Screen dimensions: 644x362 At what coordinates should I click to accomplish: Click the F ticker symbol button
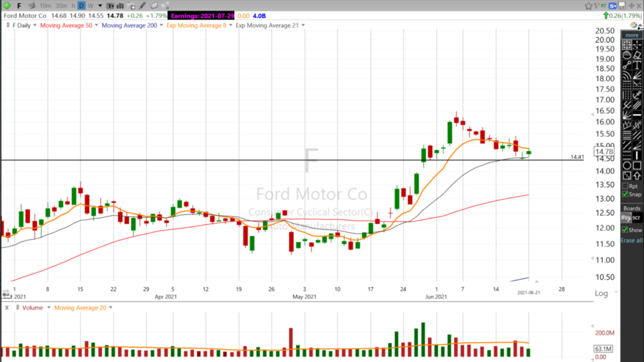pos(19,6)
